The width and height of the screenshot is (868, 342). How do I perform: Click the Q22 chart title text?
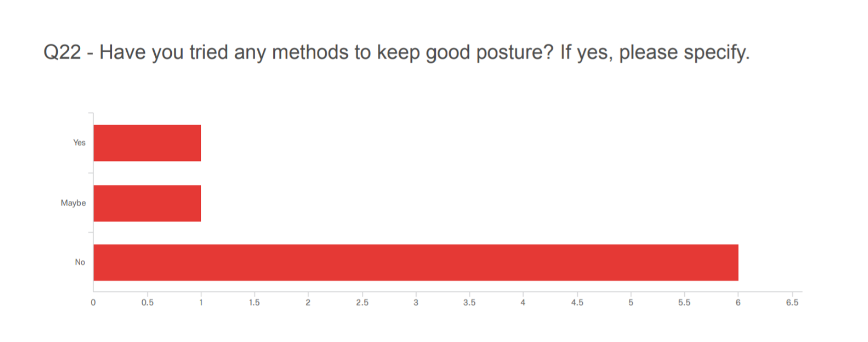396,53
